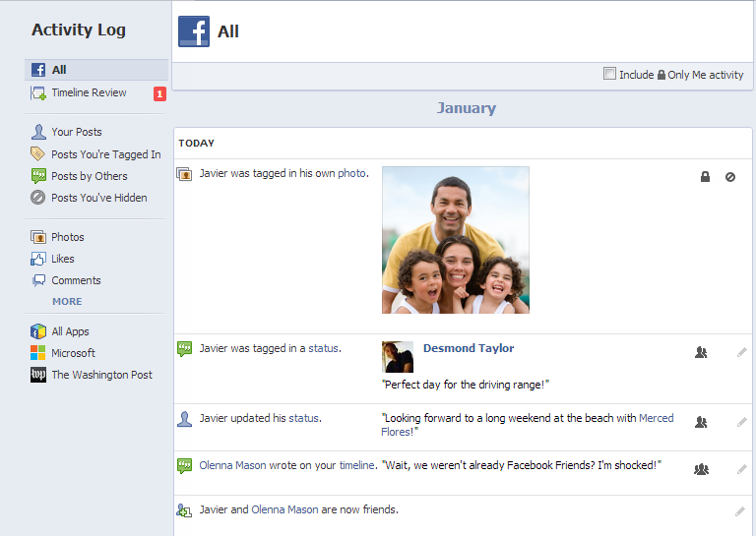The image size is (756, 536).
Task: Open Timeline Review in sidebar
Action: click(89, 92)
